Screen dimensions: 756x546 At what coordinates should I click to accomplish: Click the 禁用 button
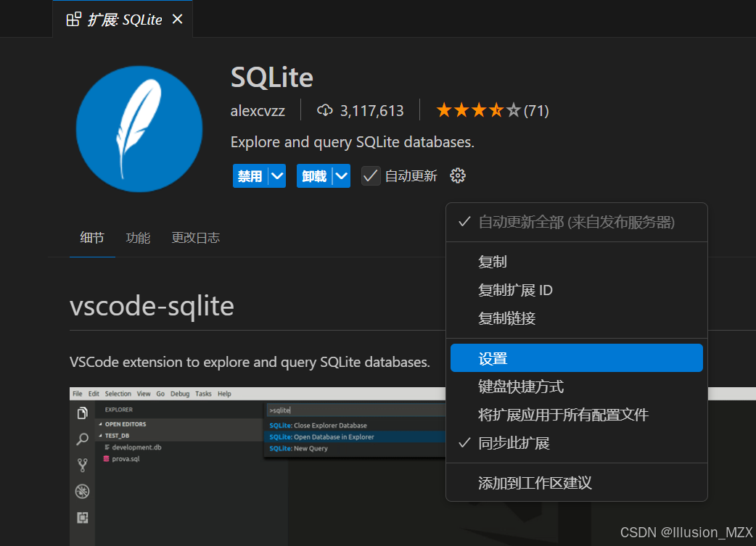click(x=250, y=176)
